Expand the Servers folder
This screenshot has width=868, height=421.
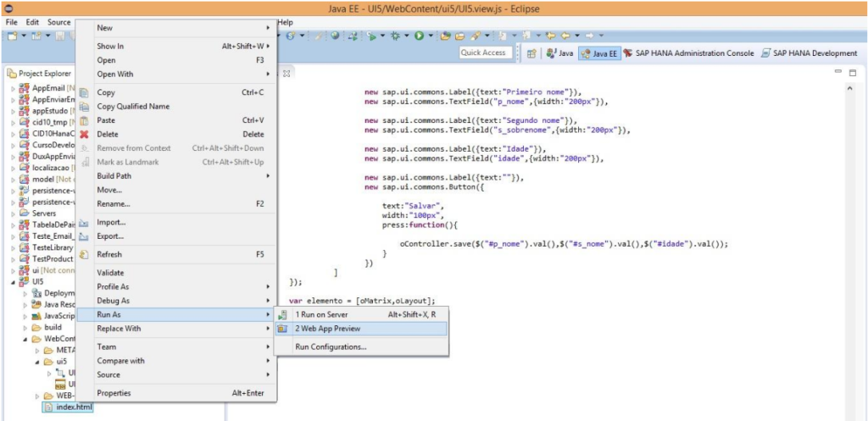coord(13,213)
